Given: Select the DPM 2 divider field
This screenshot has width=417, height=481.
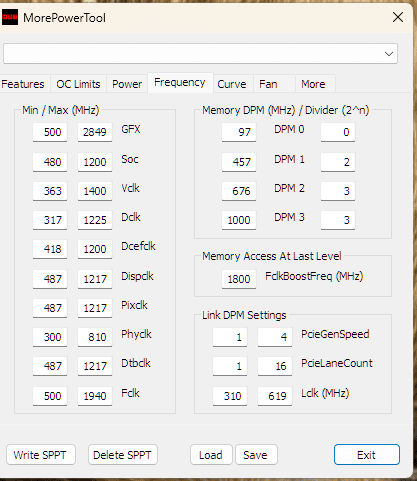Looking at the screenshot, I should click(338, 191).
